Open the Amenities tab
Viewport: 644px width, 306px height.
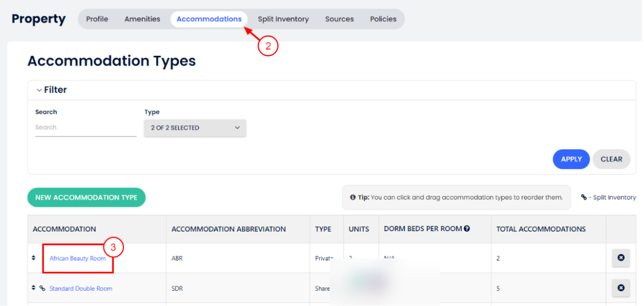(x=142, y=19)
